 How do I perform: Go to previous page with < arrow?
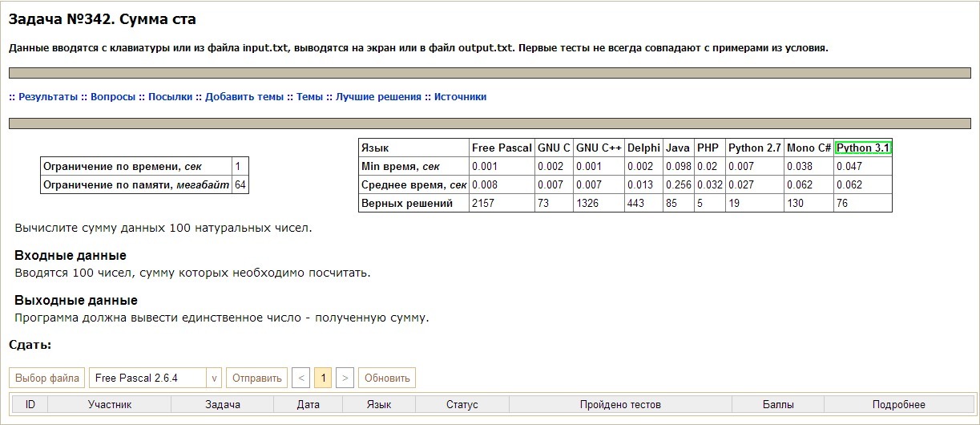301,378
